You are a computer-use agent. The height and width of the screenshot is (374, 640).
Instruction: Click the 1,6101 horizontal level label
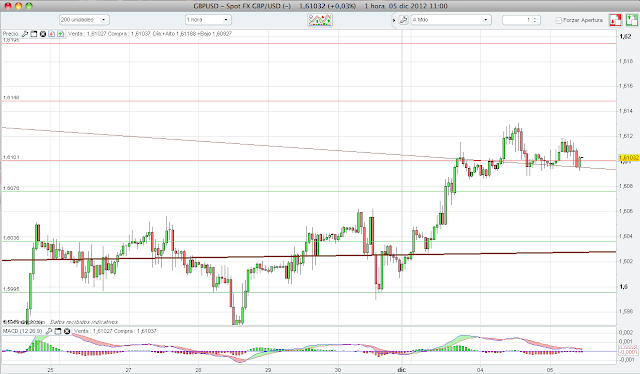(x=11, y=157)
